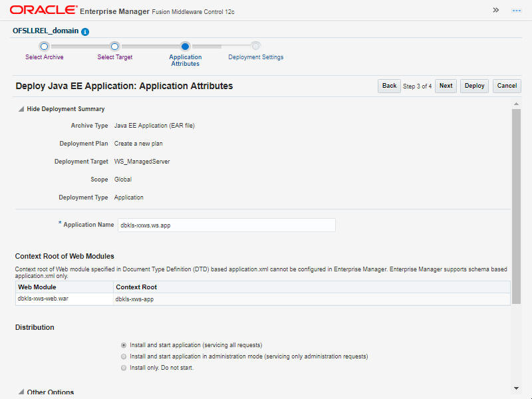Click the scrollbar up arrow
532x399 pixels.
pyautogui.click(x=516, y=104)
